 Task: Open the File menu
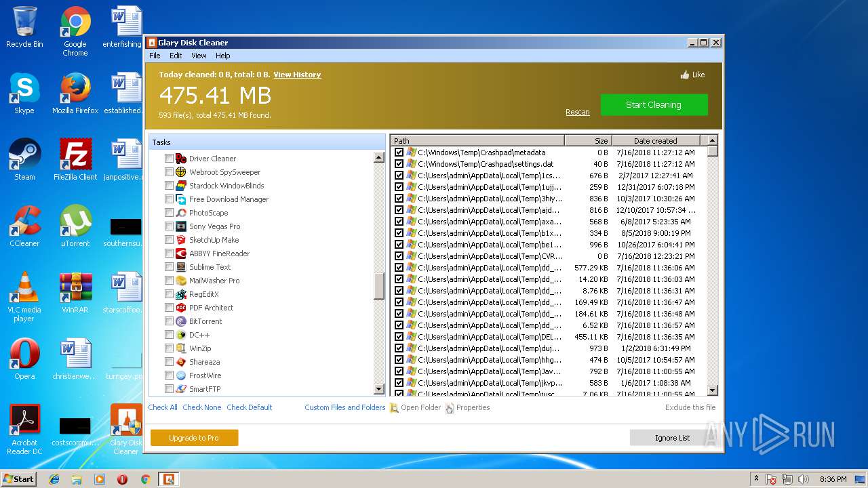(155, 56)
